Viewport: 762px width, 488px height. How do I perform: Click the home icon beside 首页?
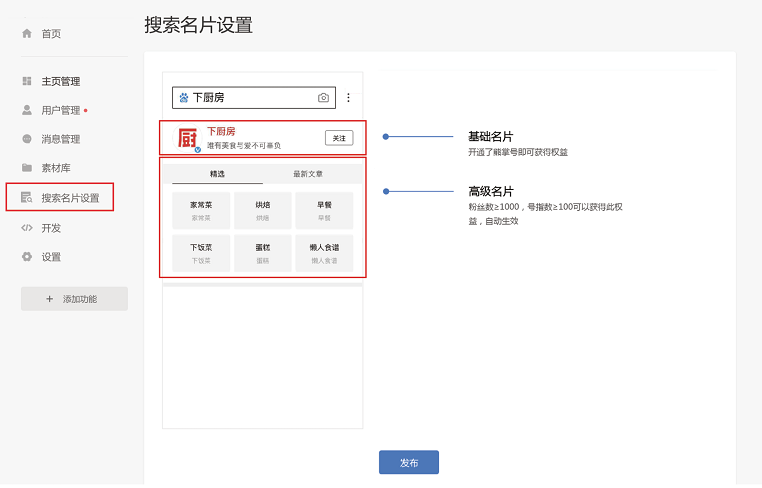pos(27,33)
